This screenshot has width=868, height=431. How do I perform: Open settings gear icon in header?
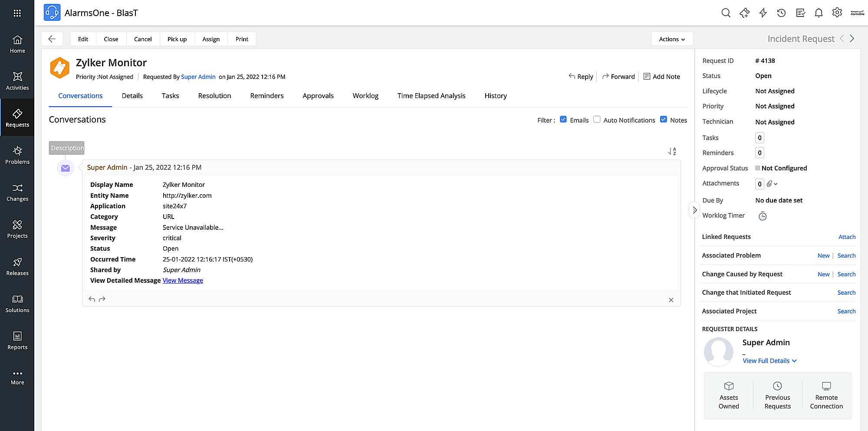pyautogui.click(x=837, y=13)
